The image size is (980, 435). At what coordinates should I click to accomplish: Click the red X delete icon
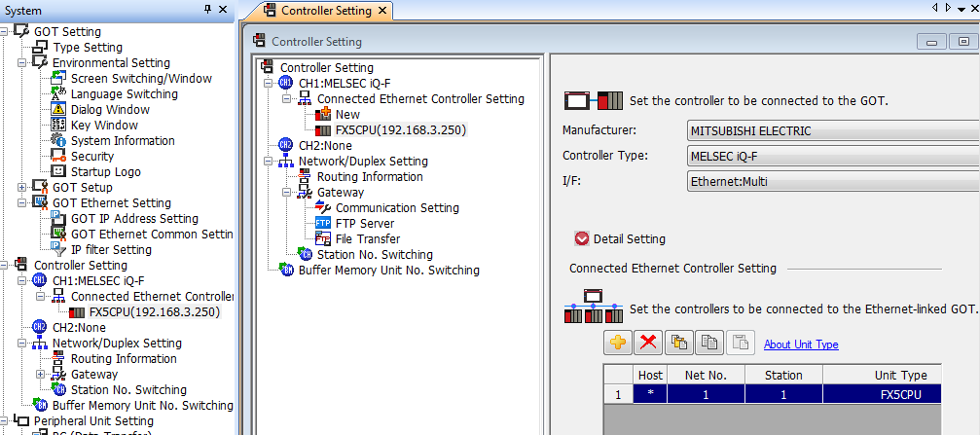pos(648,343)
